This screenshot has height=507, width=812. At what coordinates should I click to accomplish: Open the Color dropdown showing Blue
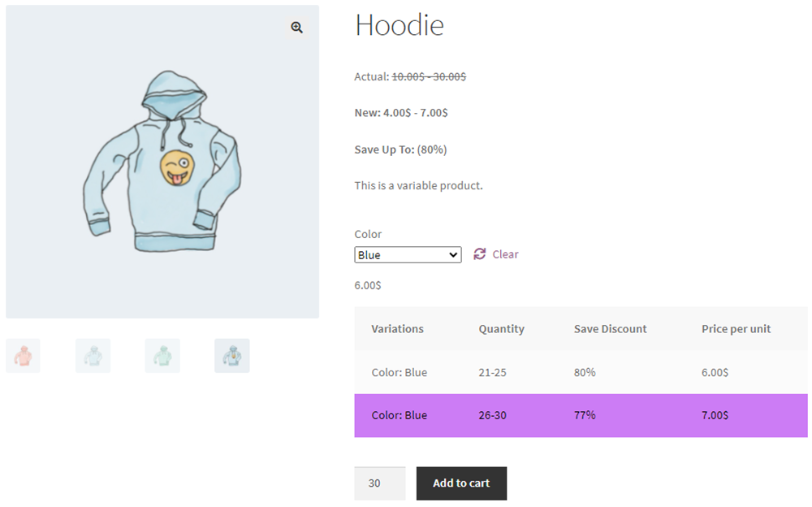408,255
